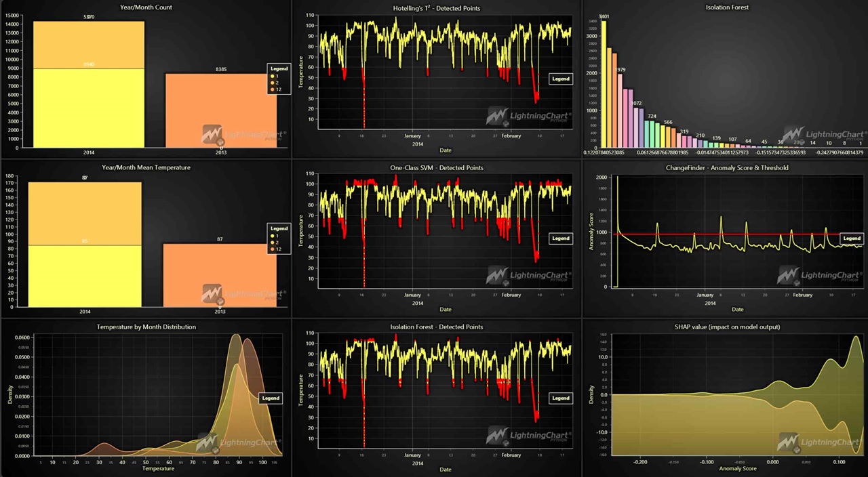Click LightningChart logo in Temperature Distribution chart
Image resolution: width=868 pixels, height=477 pixels.
pos(239,442)
